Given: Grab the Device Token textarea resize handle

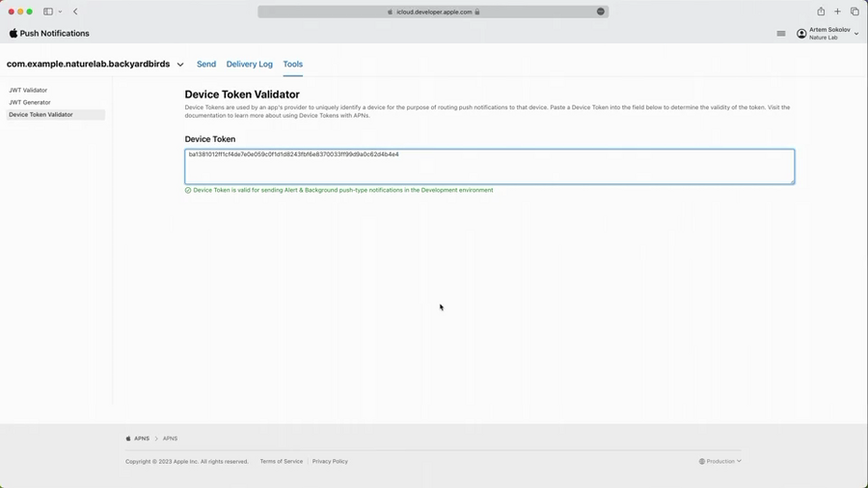Looking at the screenshot, I should click(x=792, y=181).
